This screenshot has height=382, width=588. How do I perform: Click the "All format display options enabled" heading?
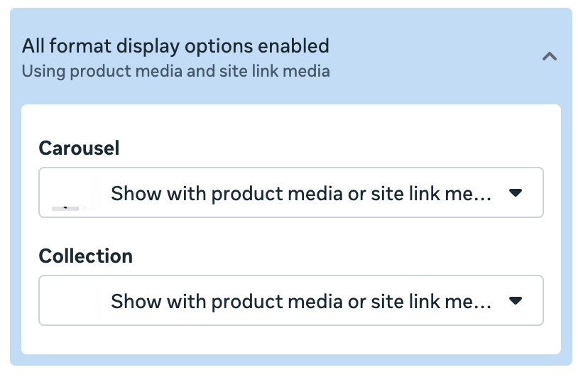pyautogui.click(x=175, y=47)
